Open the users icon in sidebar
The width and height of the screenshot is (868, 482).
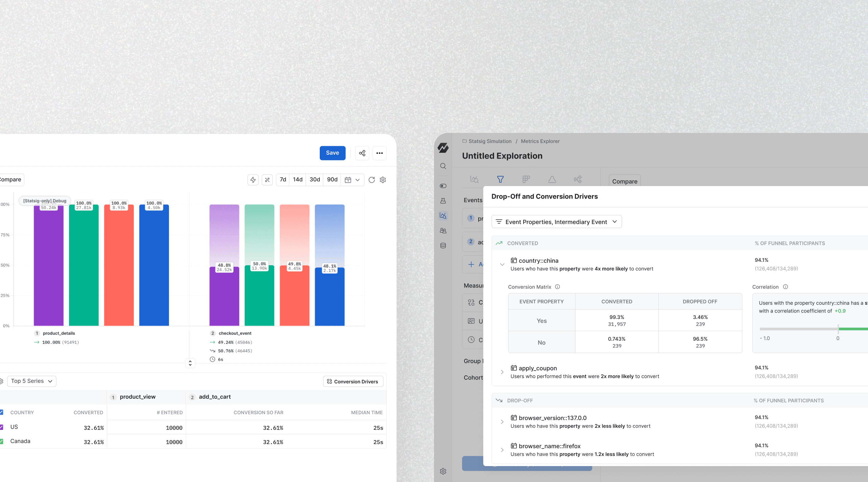point(443,231)
